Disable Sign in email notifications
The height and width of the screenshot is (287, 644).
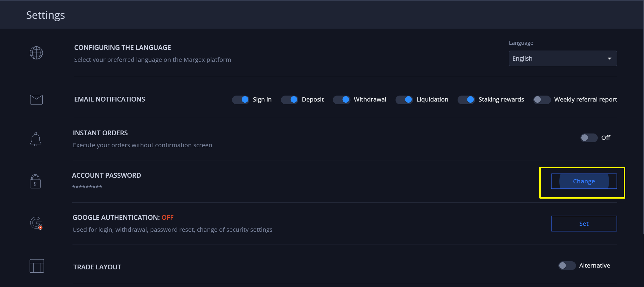point(241,100)
